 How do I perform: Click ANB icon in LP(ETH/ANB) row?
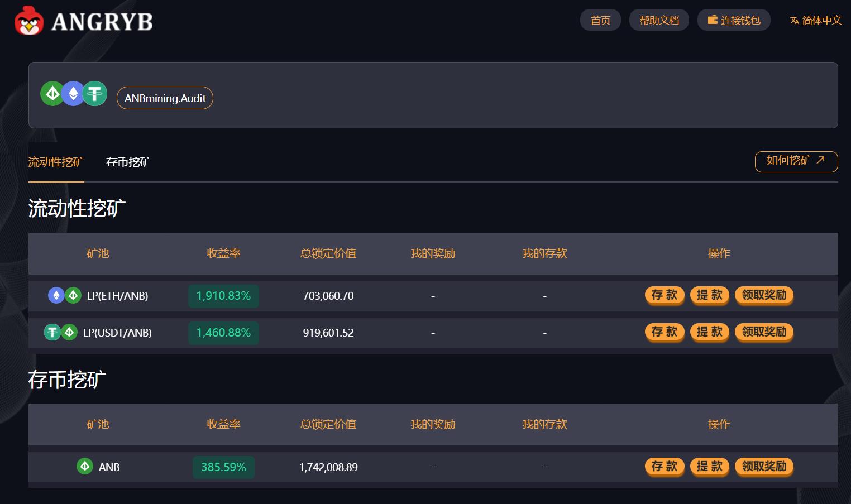click(x=73, y=295)
